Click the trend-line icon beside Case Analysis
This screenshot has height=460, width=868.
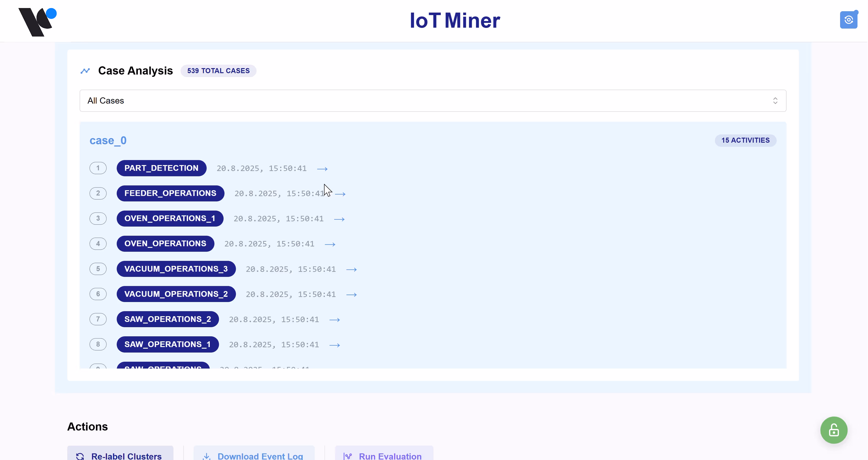click(85, 71)
